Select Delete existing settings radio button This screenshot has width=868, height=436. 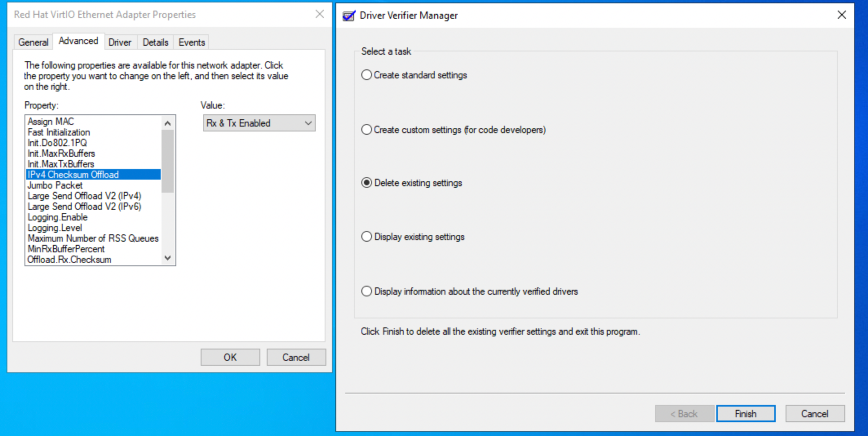367,183
